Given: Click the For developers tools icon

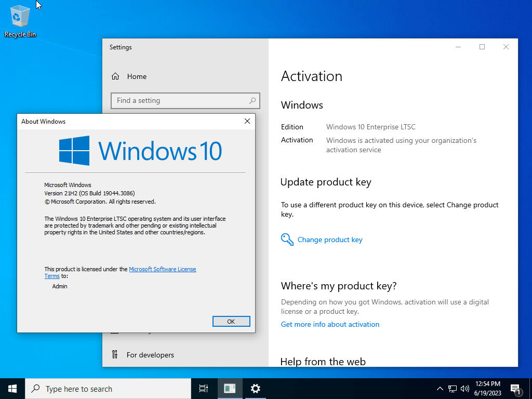Looking at the screenshot, I should (115, 354).
